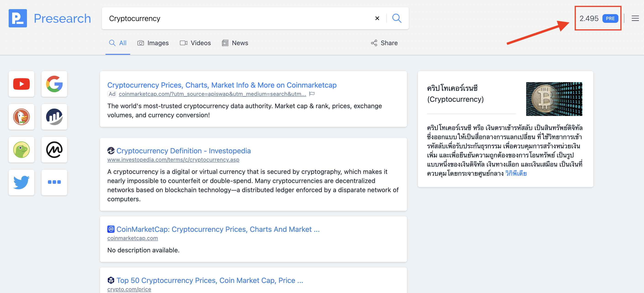Clear the search query with the X
This screenshot has height=293, width=644.
(377, 18)
